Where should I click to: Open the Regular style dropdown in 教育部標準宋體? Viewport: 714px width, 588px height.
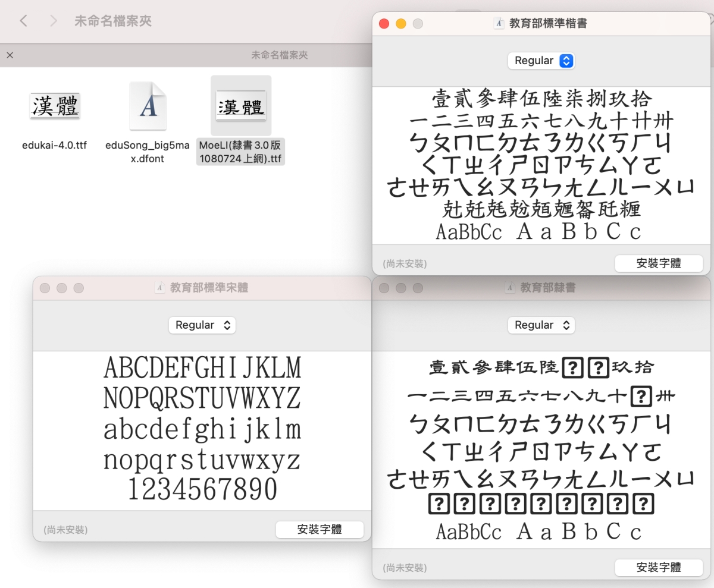click(x=202, y=325)
